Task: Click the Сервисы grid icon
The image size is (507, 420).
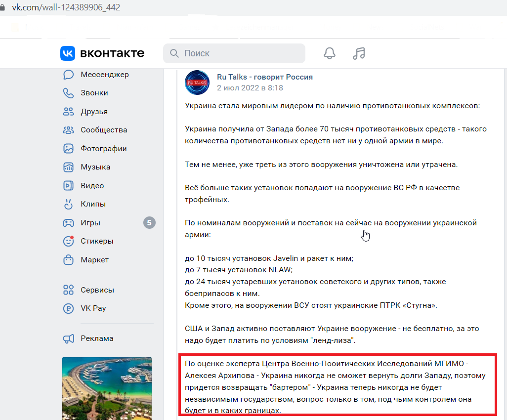Action: 68,290
